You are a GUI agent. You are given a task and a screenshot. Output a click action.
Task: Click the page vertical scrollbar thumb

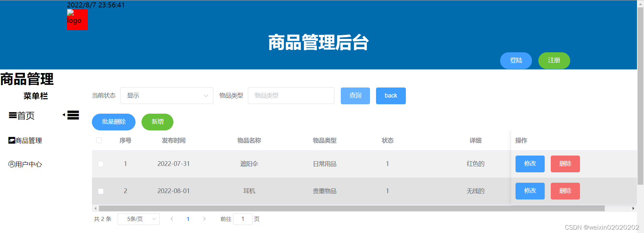point(640,96)
